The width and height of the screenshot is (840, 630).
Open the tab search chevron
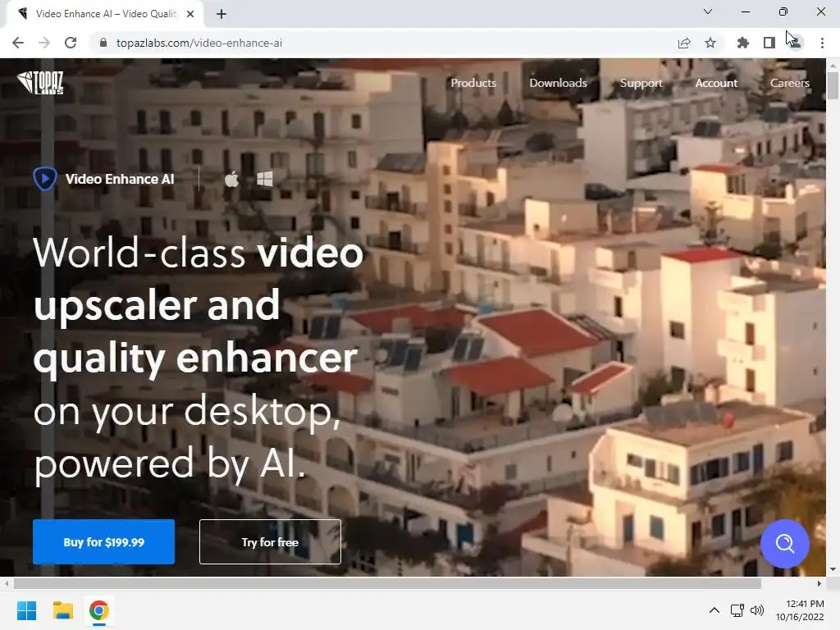pyautogui.click(x=708, y=11)
